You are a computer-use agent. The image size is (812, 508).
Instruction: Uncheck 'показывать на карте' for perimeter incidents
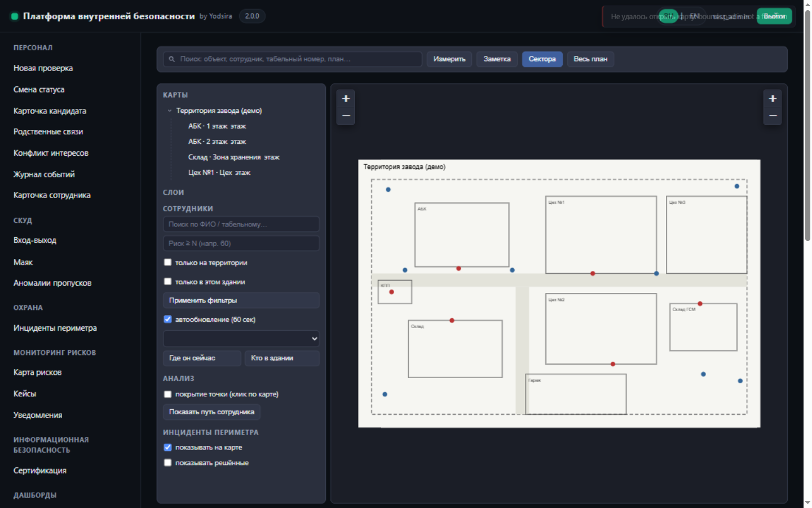(167, 448)
